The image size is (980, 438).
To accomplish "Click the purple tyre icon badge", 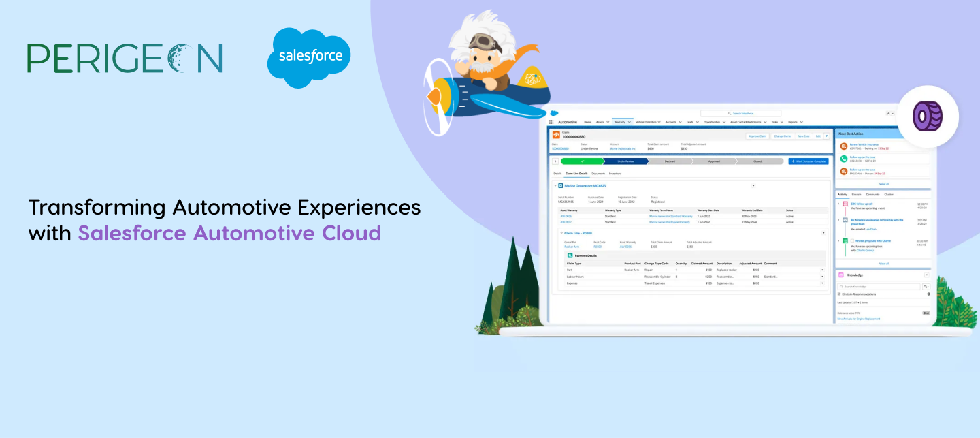I will pyautogui.click(x=928, y=116).
